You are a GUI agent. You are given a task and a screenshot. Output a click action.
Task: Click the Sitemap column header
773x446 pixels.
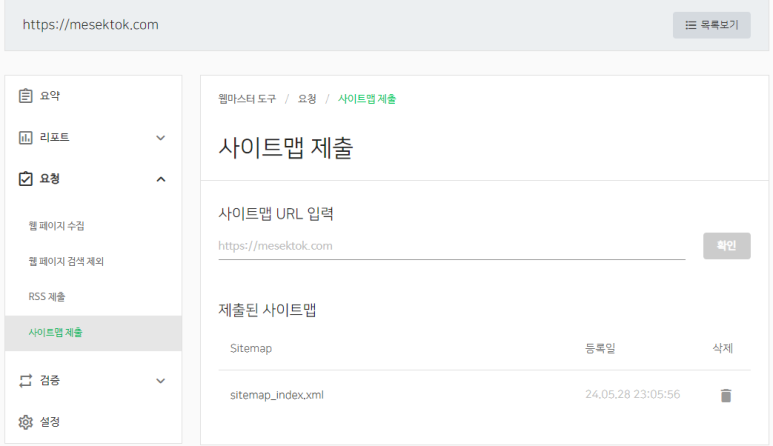pyautogui.click(x=251, y=348)
